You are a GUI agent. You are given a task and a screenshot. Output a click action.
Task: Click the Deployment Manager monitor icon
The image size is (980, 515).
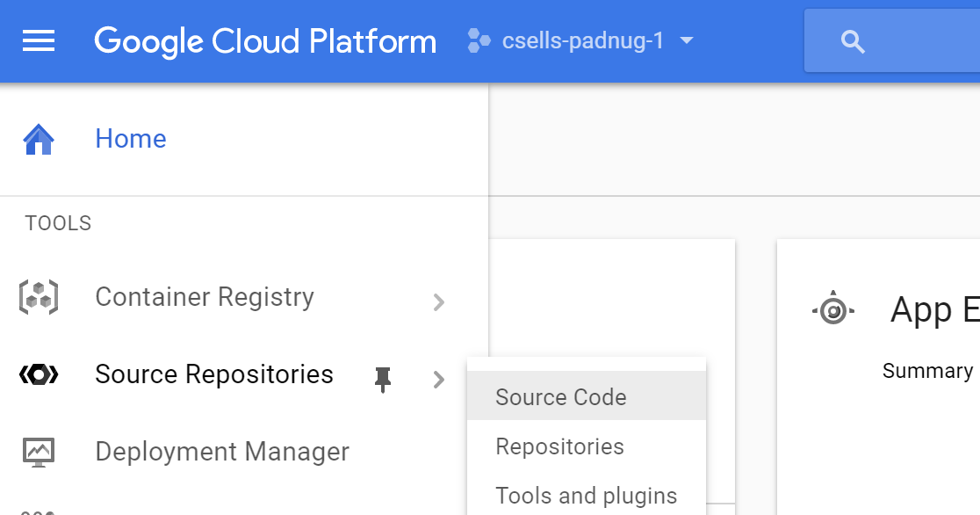(37, 452)
